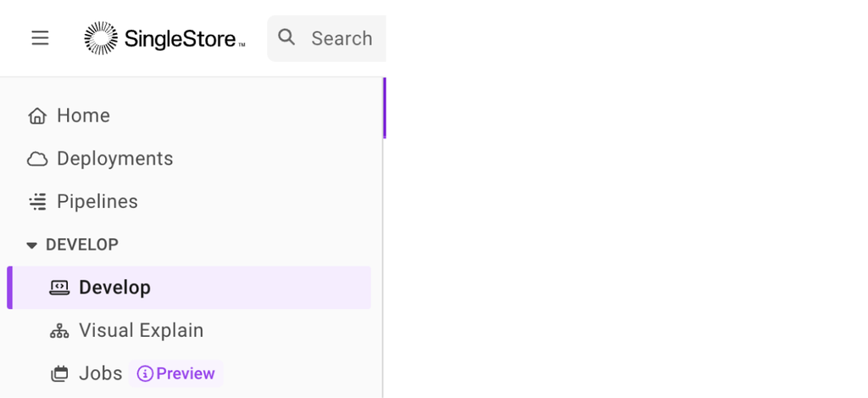The width and height of the screenshot is (868, 398).
Task: Click the Deployments cloud icon
Action: pos(37,159)
